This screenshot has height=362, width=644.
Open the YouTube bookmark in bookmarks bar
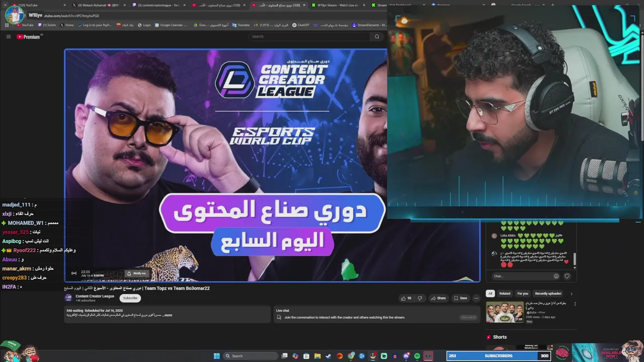tap(25, 25)
